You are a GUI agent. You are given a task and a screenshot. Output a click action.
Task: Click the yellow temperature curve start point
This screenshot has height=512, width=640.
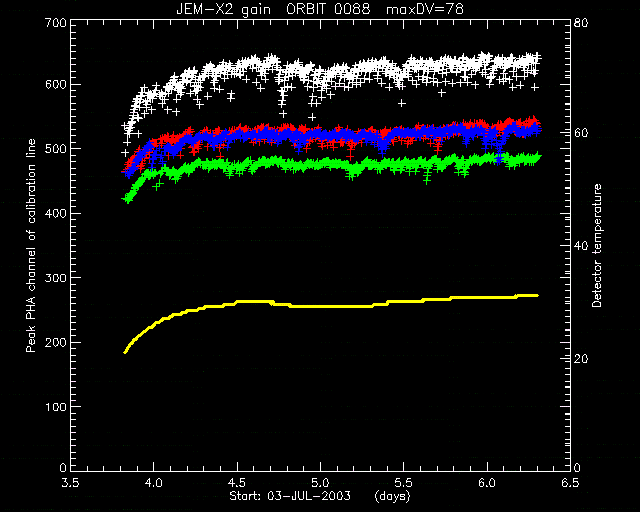coord(125,352)
